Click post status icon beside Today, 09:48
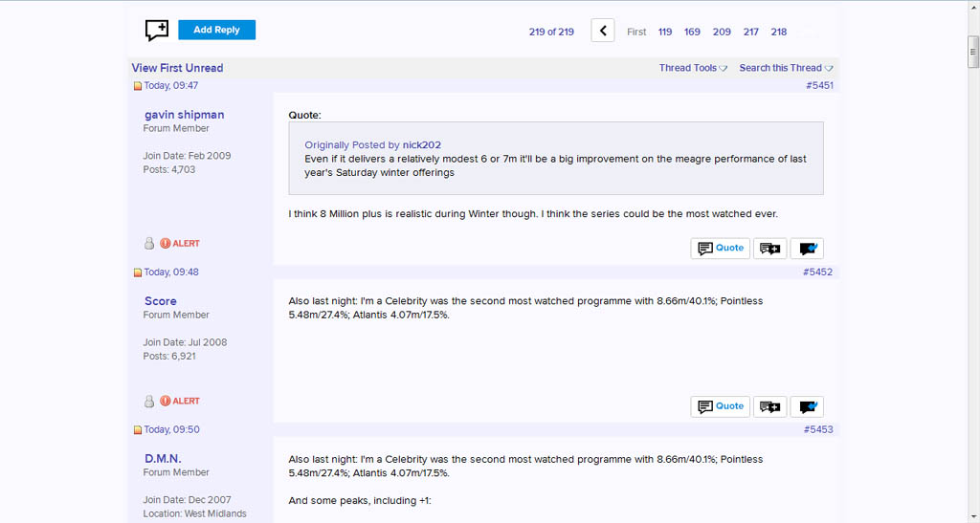 138,272
